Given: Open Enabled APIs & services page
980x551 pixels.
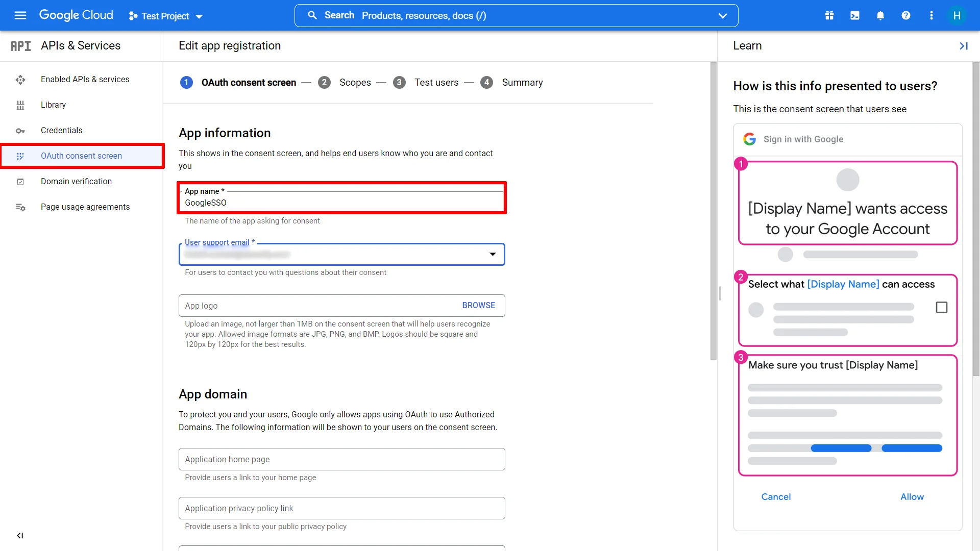Looking at the screenshot, I should click(85, 79).
